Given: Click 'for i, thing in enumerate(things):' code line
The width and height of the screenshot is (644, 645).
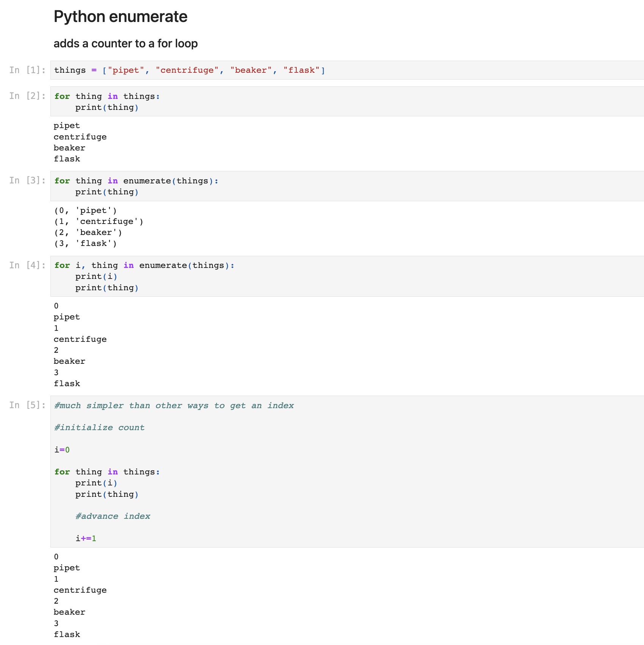Looking at the screenshot, I should [144, 265].
